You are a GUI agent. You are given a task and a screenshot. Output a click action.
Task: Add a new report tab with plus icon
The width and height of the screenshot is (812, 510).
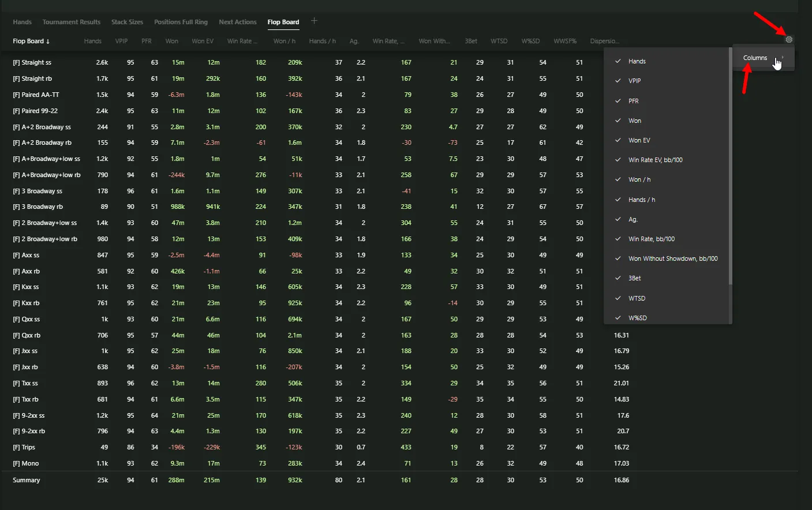click(x=314, y=21)
